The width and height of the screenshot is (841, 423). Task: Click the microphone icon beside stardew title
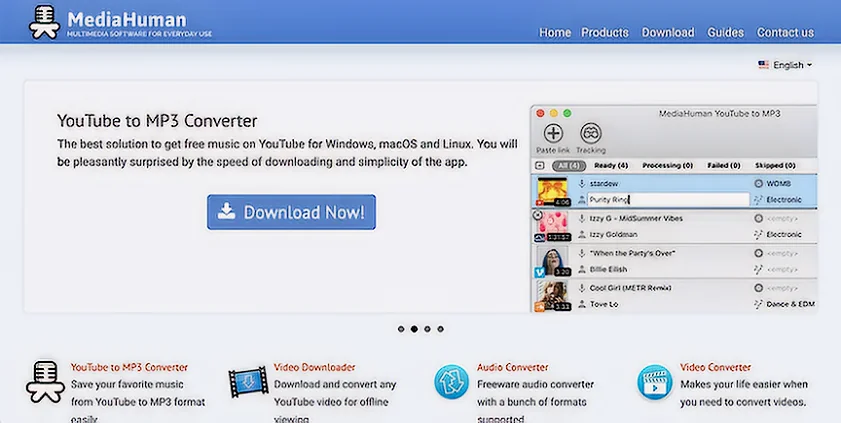[581, 183]
